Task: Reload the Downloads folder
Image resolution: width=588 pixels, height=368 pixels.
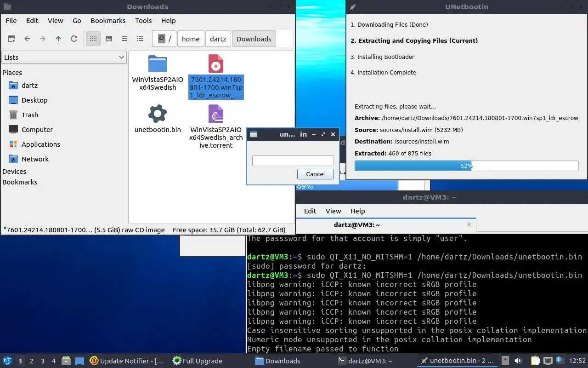Action: point(74,39)
